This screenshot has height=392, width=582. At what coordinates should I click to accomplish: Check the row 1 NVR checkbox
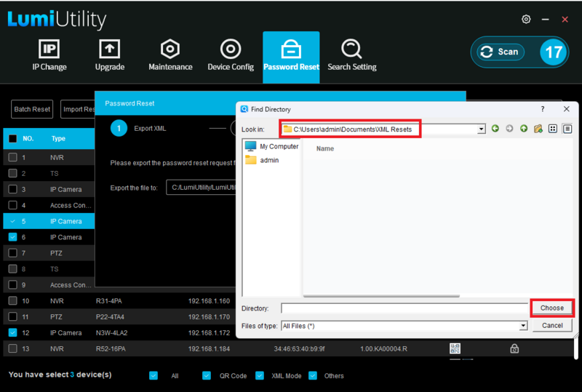[12, 157]
